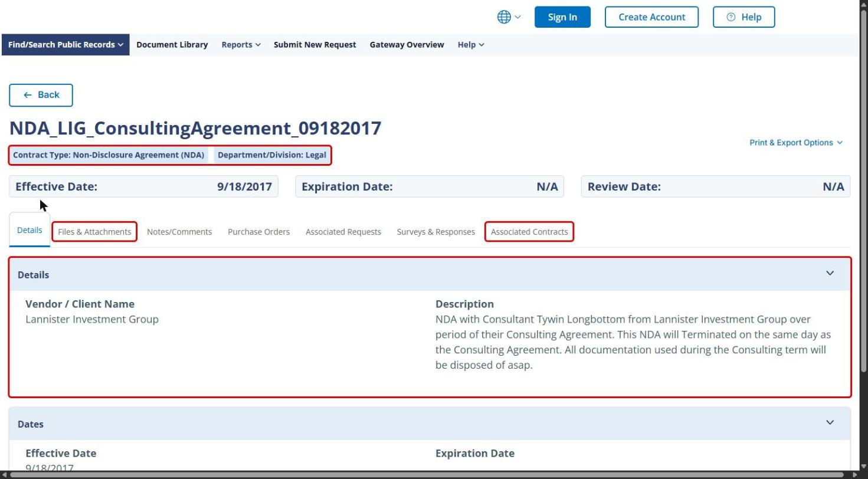This screenshot has height=479, width=868.
Task: Click the Expiration Date N/A value
Action: pyautogui.click(x=547, y=186)
